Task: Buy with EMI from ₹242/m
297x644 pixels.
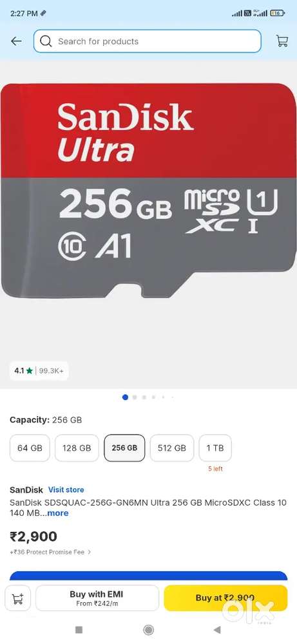Action: click(97, 598)
